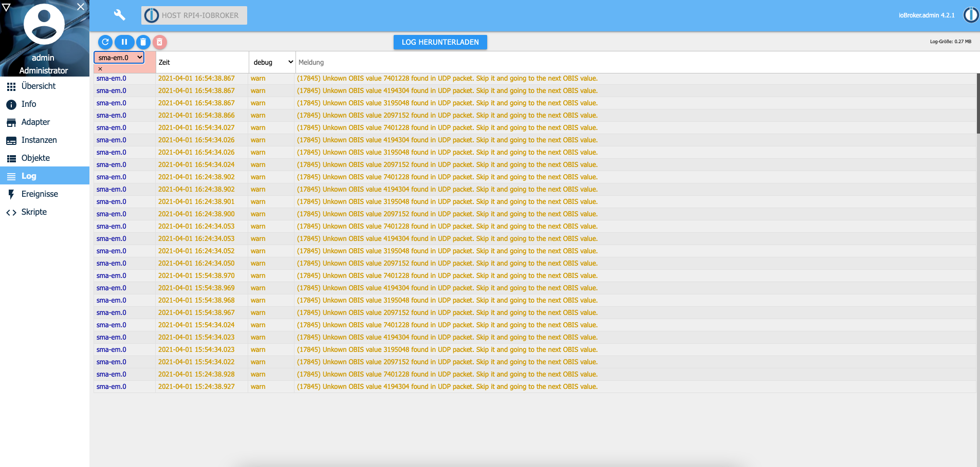Click the triangle icon above the avatar

(6, 7)
